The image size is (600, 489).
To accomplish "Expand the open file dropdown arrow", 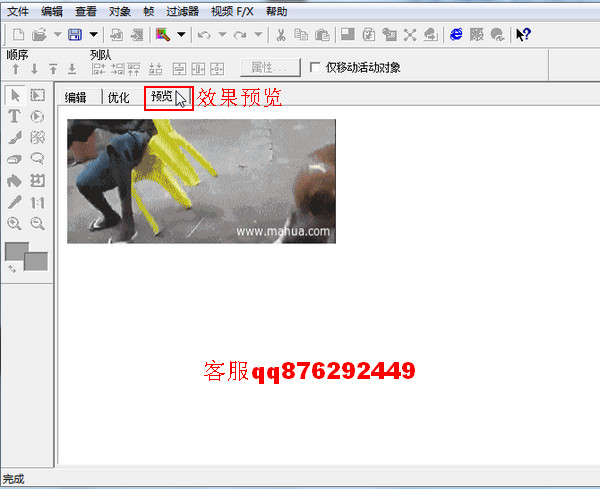I will click(57, 35).
